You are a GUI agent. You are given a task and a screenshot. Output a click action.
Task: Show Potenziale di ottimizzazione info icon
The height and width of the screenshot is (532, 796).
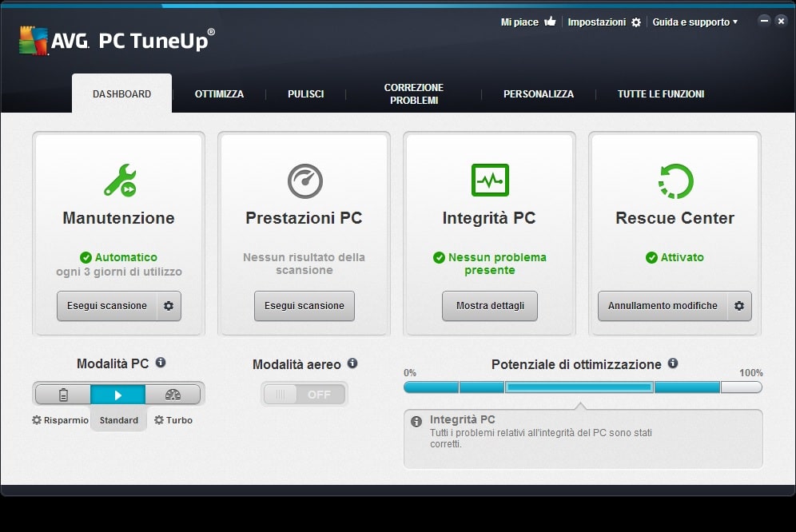673,363
